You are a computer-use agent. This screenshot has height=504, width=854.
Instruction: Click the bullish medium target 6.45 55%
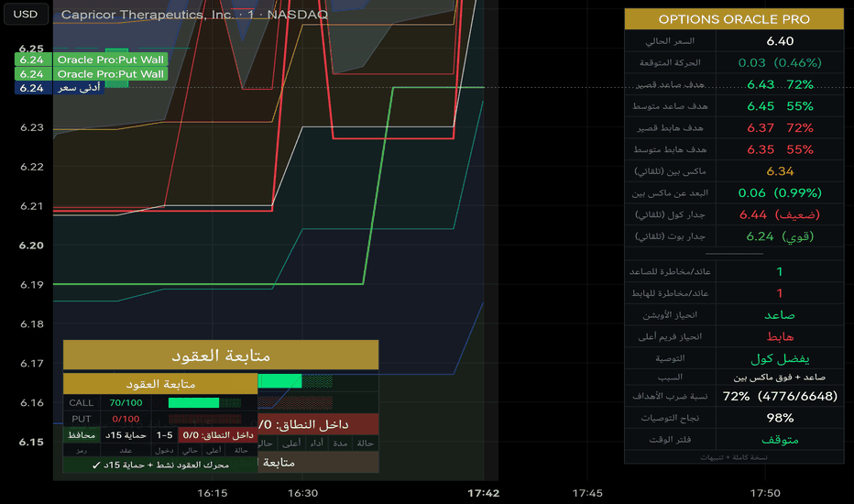point(780,106)
